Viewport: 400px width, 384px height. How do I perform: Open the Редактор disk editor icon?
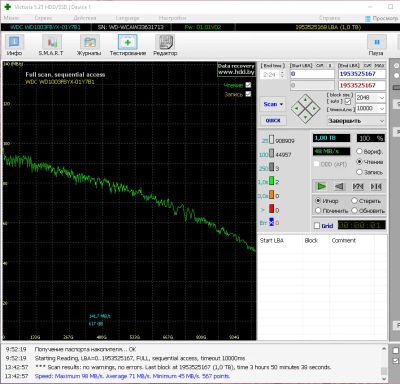tap(165, 45)
